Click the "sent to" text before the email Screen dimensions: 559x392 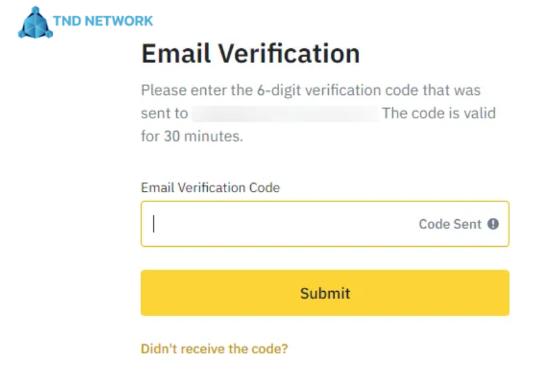pyautogui.click(x=164, y=114)
